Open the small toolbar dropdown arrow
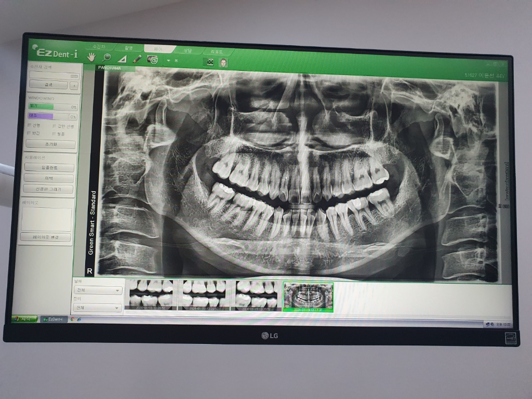 168,61
